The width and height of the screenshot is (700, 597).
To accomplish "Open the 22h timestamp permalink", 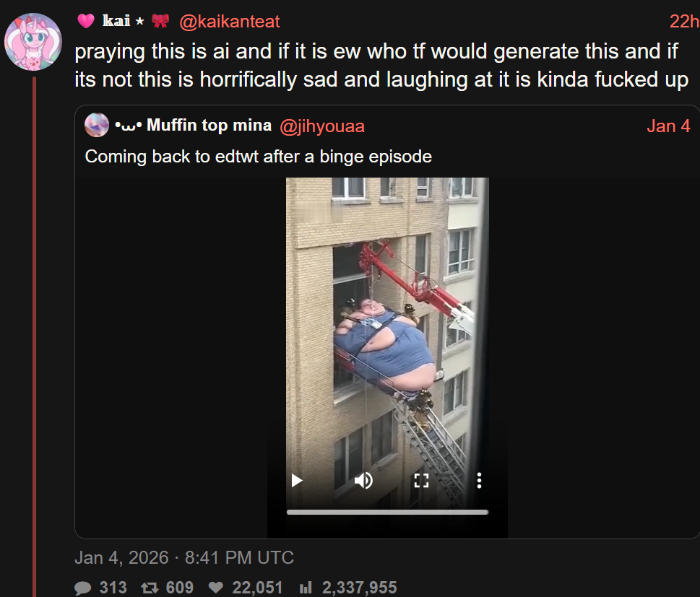I will 684,22.
